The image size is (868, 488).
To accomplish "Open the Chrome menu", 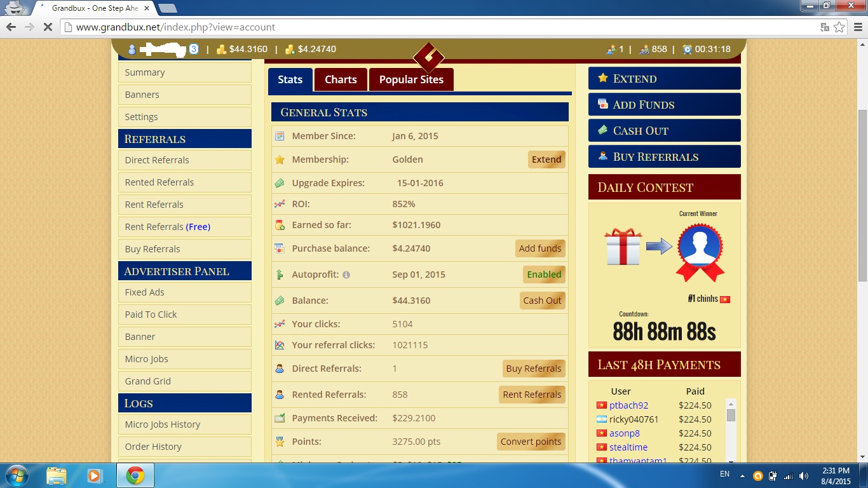I will coord(857,27).
